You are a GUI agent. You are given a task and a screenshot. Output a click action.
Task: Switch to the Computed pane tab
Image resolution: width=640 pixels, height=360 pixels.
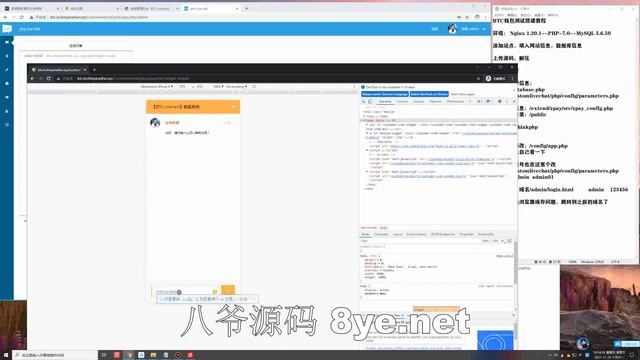pos(381,234)
